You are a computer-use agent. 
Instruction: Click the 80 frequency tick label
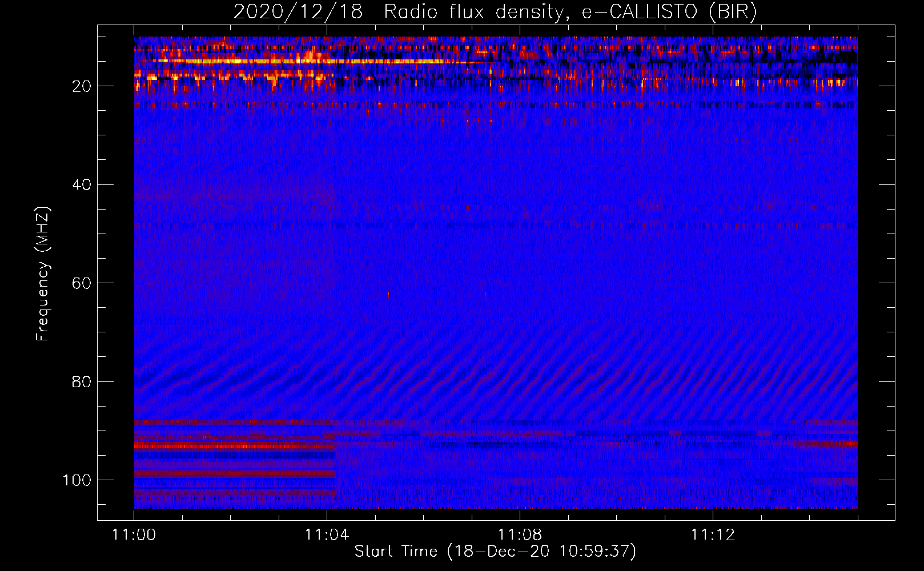coord(82,381)
